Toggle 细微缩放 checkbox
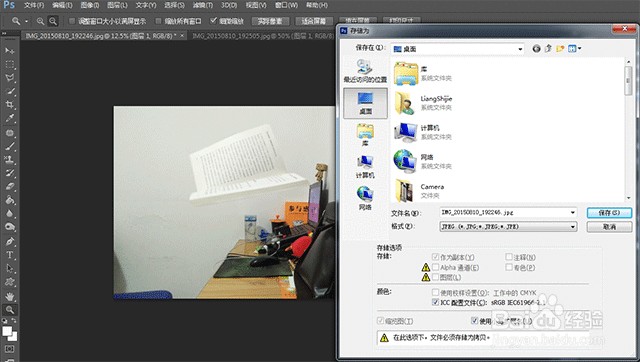Viewport: 640px width, 362px height. 213,20
